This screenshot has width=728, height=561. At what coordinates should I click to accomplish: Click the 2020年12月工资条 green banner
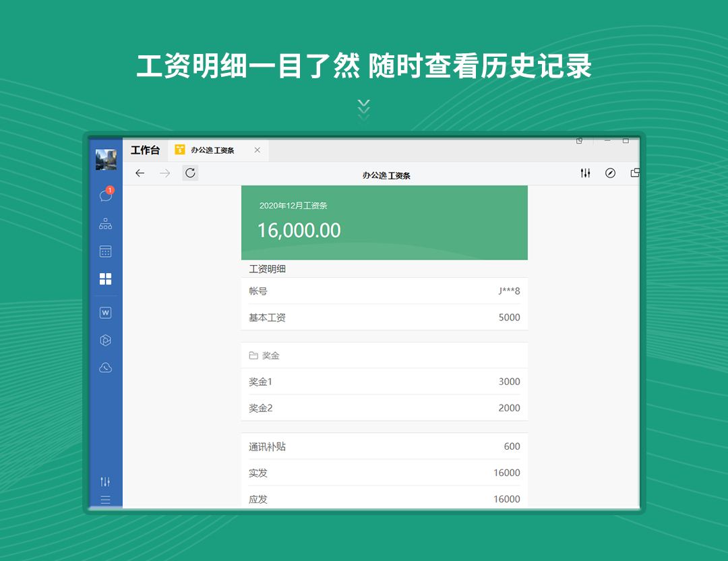pos(384,223)
